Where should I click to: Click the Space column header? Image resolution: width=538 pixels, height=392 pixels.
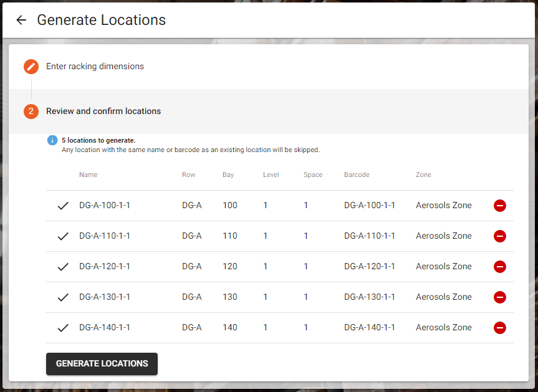point(312,174)
